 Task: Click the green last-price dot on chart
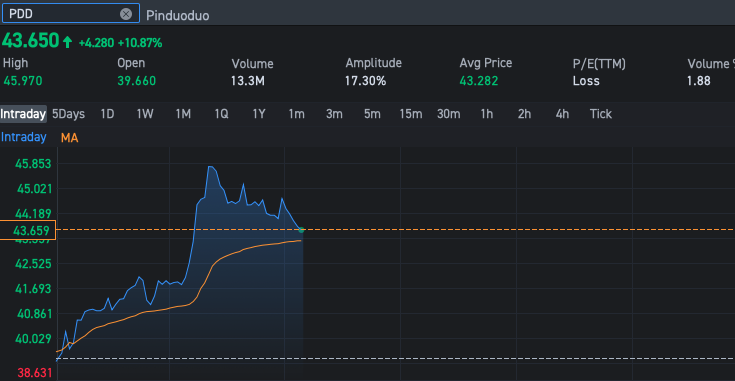point(301,230)
